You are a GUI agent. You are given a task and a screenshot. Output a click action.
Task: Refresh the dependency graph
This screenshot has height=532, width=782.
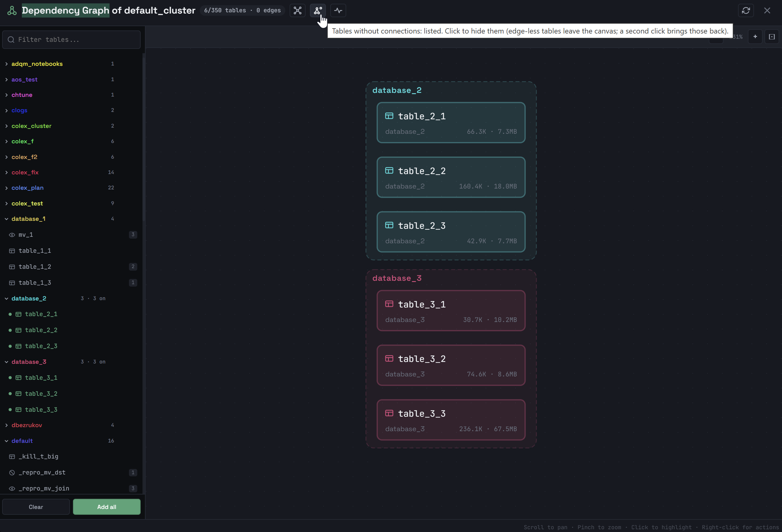point(746,10)
